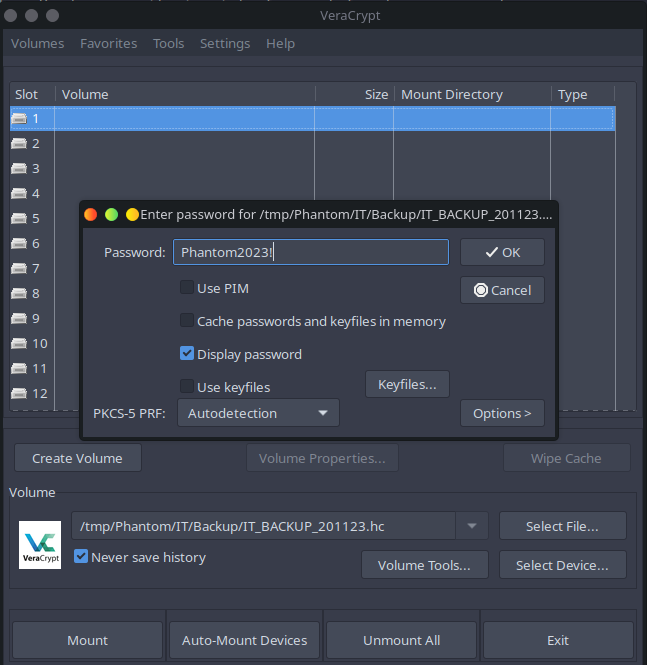Image resolution: width=647 pixels, height=665 pixels.
Task: Select drive slot 6 icon
Action: (x=19, y=243)
